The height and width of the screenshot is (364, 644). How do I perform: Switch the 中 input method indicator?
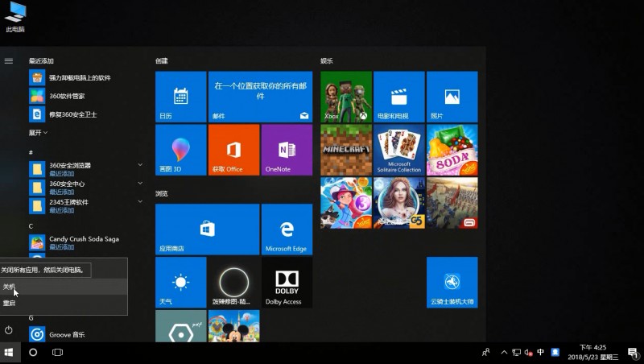click(540, 352)
